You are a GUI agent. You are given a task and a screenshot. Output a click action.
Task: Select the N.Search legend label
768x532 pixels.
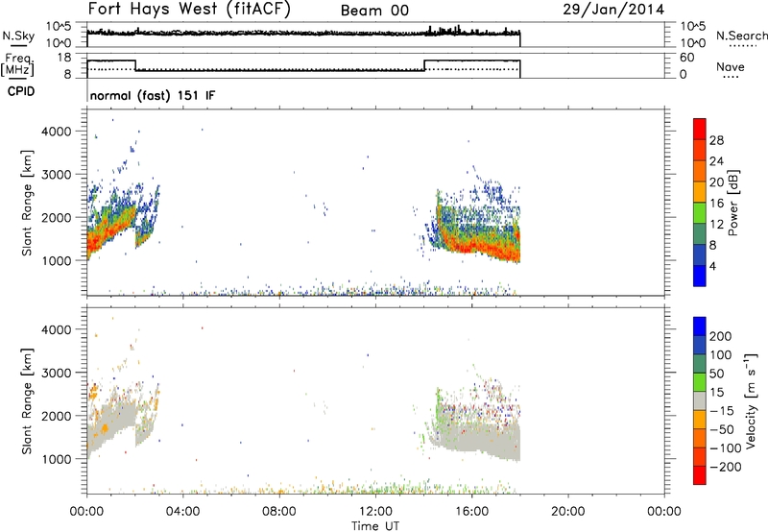click(x=742, y=36)
